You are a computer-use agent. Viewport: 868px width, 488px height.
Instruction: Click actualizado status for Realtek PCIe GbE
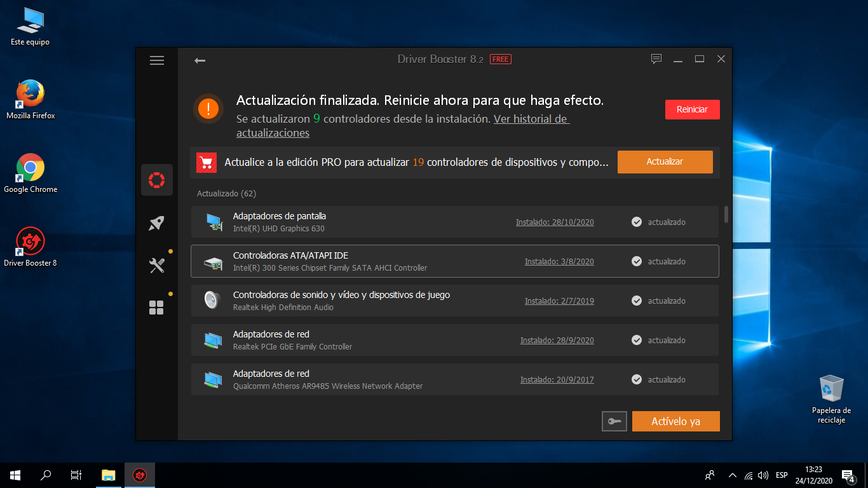click(x=667, y=340)
